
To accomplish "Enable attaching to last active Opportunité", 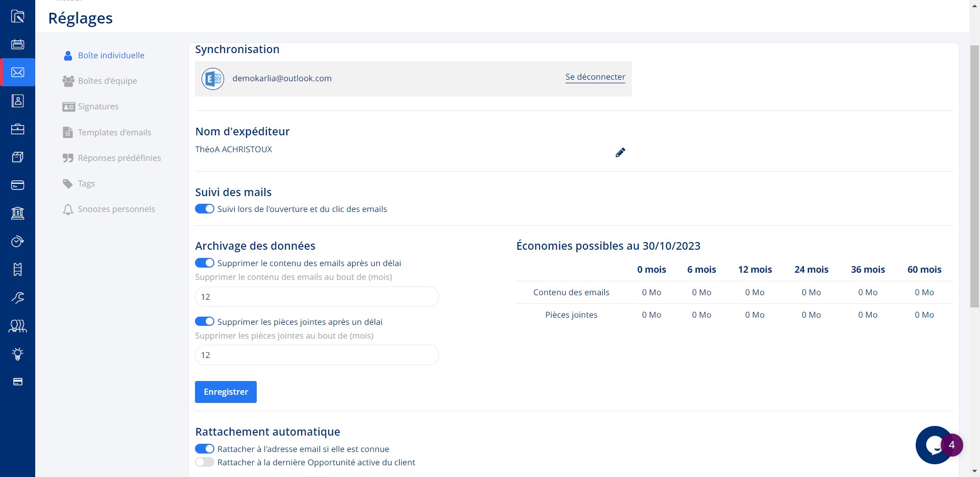I will point(205,462).
